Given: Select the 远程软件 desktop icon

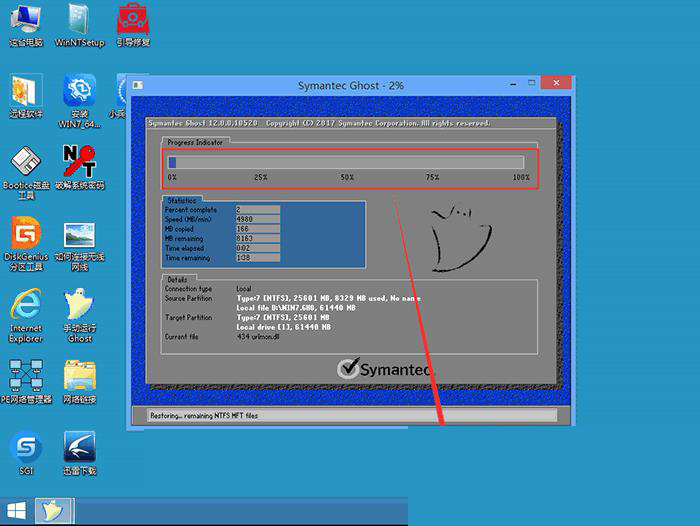Looking at the screenshot, I should tap(26, 97).
